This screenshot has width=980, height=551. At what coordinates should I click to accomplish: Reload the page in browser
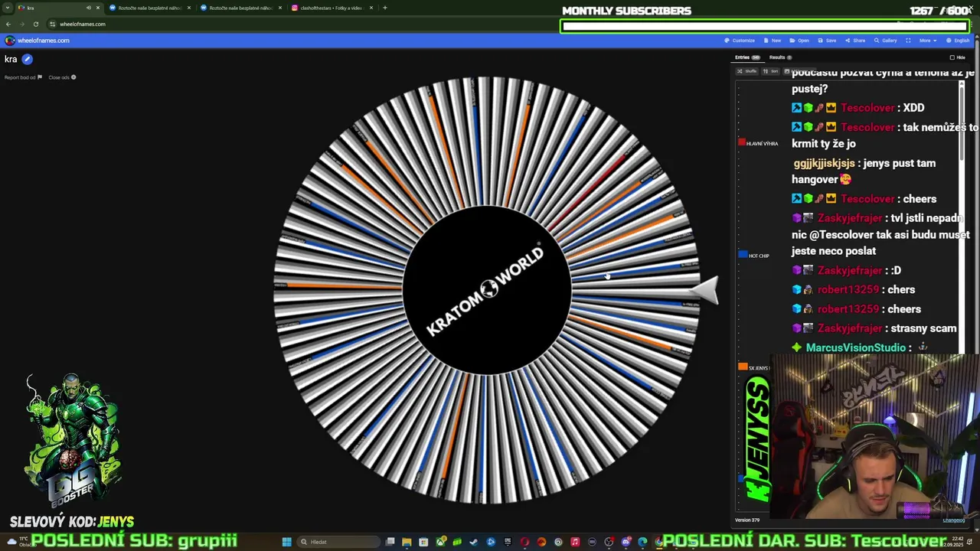pyautogui.click(x=35, y=24)
